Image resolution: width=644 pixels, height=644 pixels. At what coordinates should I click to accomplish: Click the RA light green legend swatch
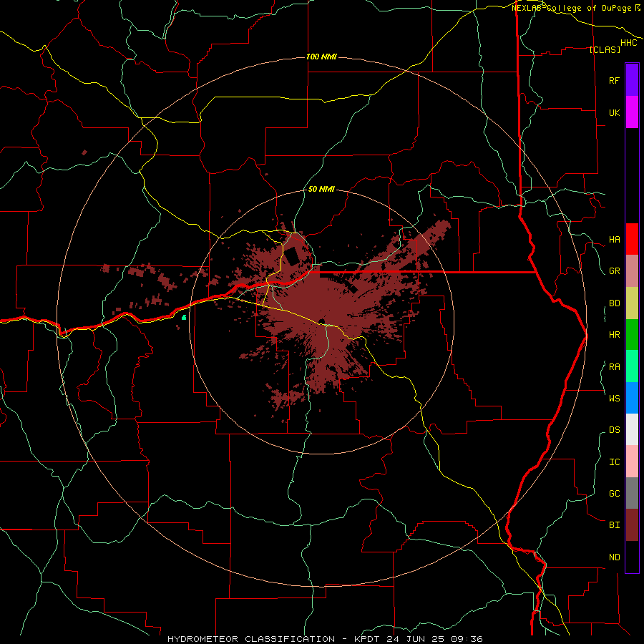click(632, 366)
